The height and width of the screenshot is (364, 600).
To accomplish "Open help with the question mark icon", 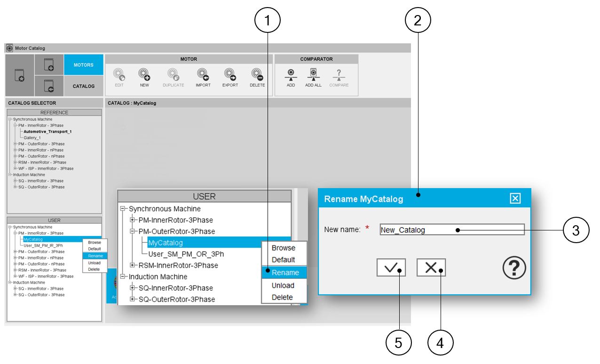I will [x=514, y=269].
